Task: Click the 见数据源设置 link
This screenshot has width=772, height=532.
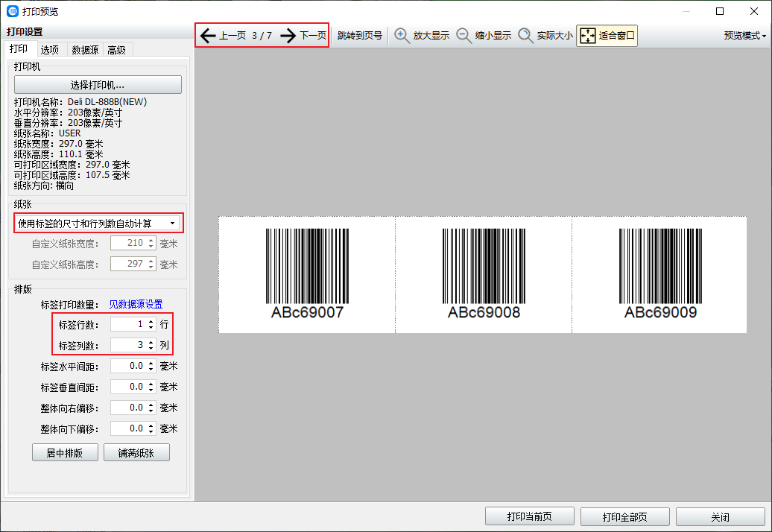Action: click(136, 304)
